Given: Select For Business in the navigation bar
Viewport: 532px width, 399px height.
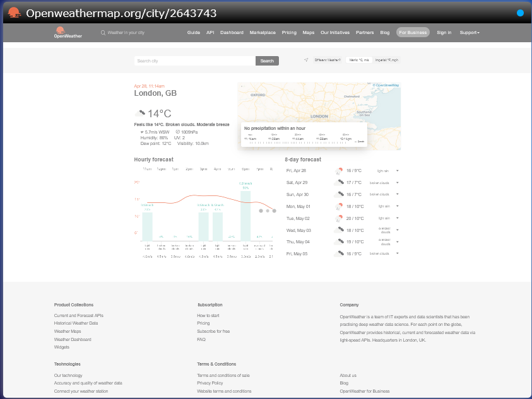Looking at the screenshot, I should pos(412,32).
